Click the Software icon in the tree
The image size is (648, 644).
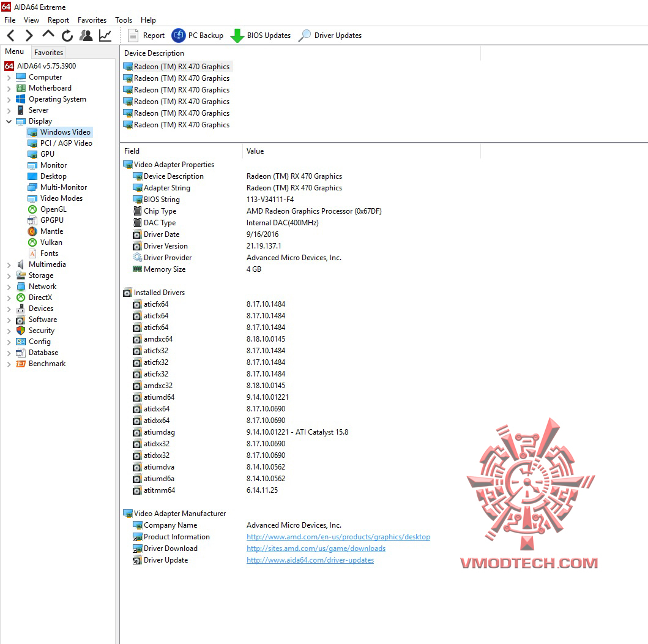click(21, 320)
